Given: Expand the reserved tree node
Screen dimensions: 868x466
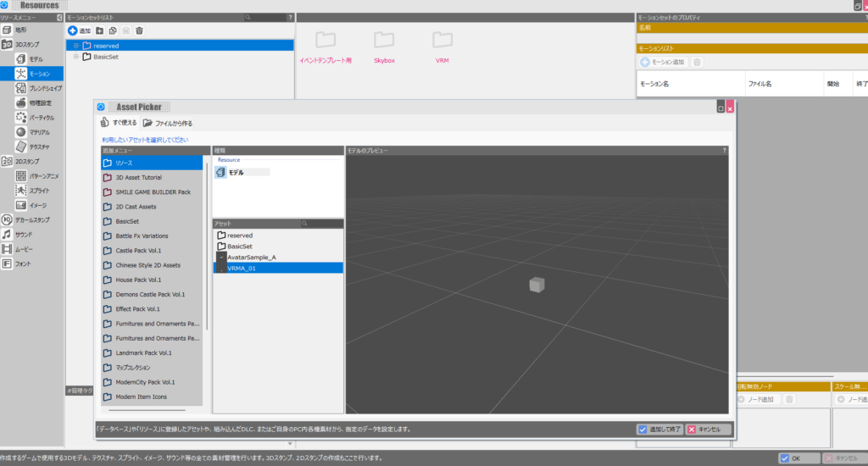Looking at the screenshot, I should [x=75, y=46].
